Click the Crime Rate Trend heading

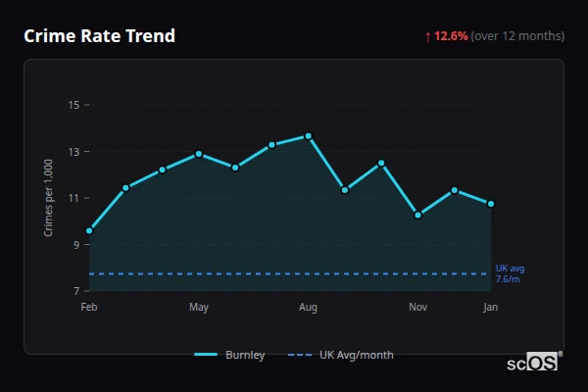click(99, 36)
